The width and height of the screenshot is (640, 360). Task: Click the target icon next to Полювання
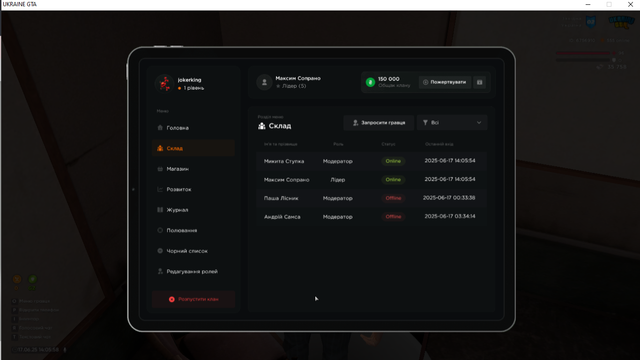(160, 230)
